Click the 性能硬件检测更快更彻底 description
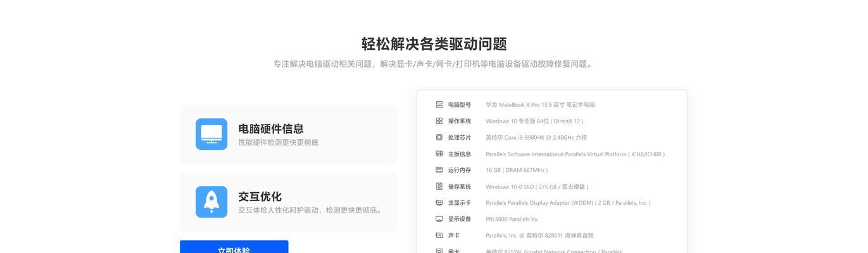The image size is (868, 253). 278,142
